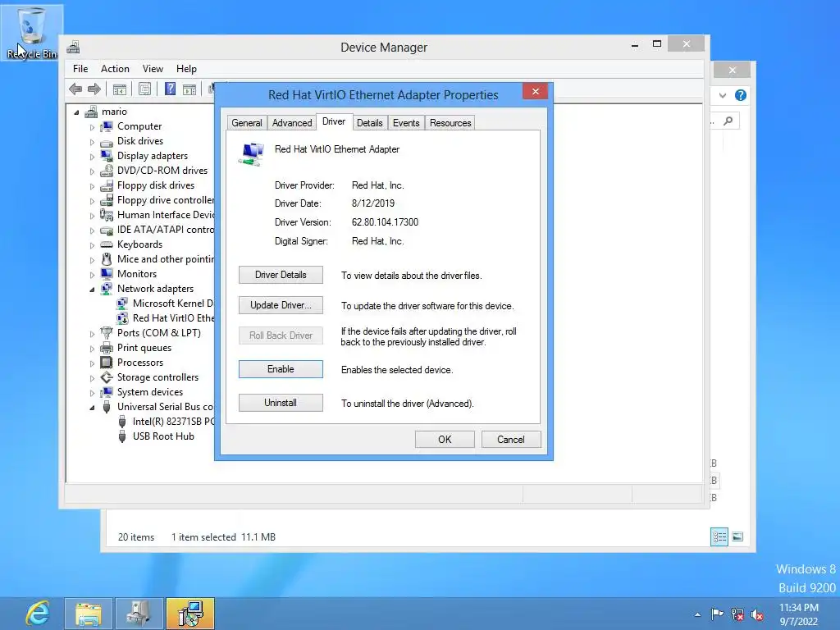Select the disabled Red Hat VirtIO adapter icon
The width and height of the screenshot is (840, 630).
point(122,319)
